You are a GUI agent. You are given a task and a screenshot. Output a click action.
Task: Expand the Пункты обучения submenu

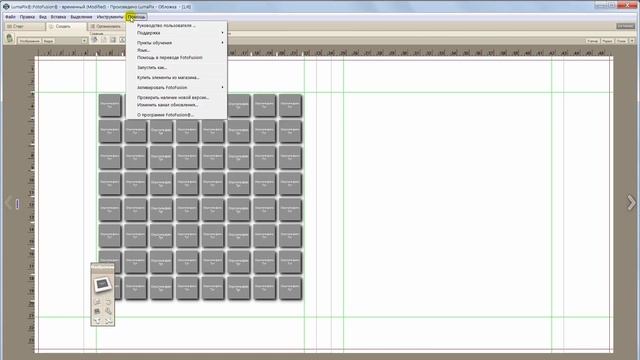pyautogui.click(x=176, y=42)
